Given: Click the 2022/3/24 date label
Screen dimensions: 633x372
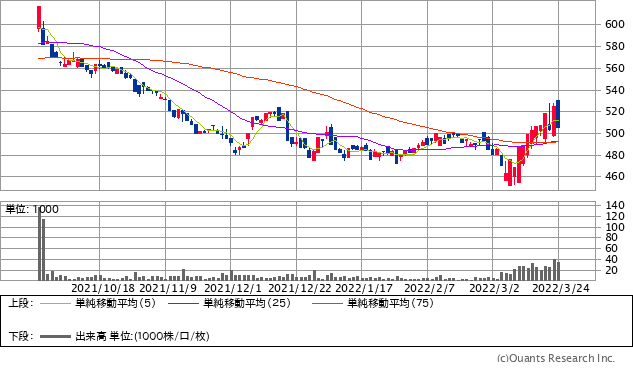Looking at the screenshot, I should pyautogui.click(x=561, y=288).
